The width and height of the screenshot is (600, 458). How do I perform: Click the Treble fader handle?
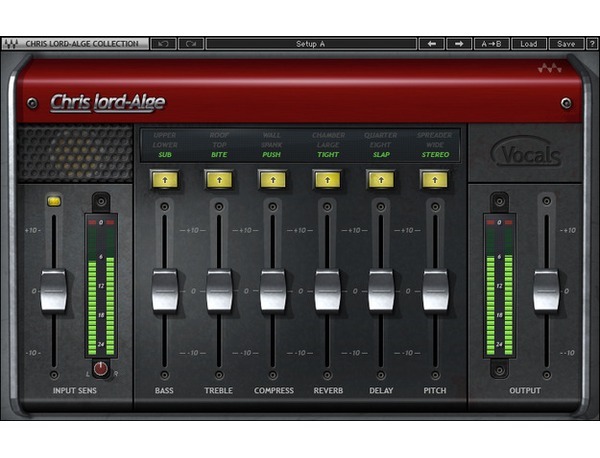(x=219, y=291)
